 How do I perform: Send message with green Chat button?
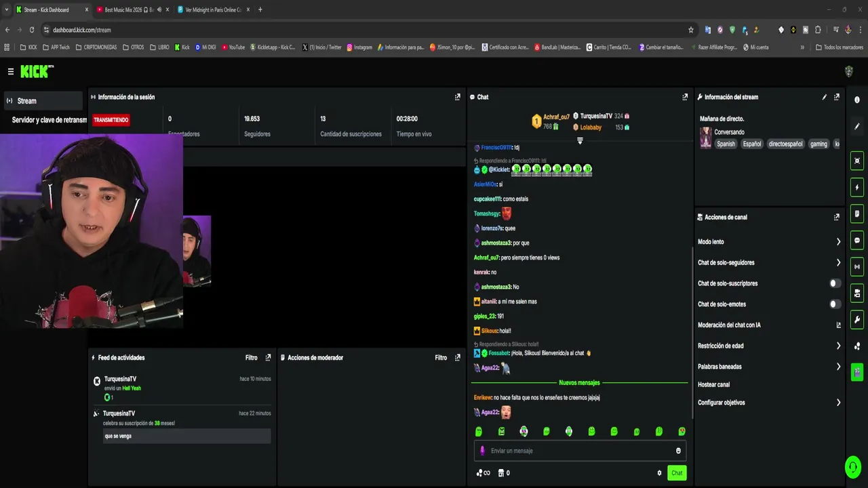click(676, 473)
